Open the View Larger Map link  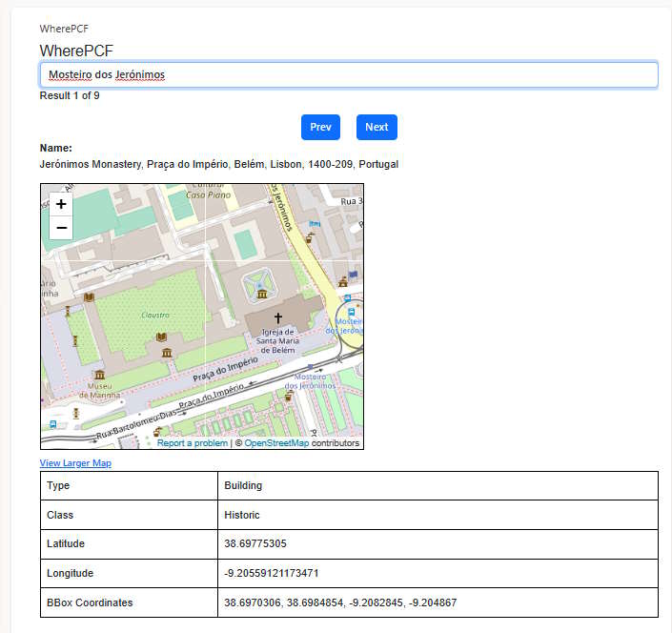click(75, 463)
